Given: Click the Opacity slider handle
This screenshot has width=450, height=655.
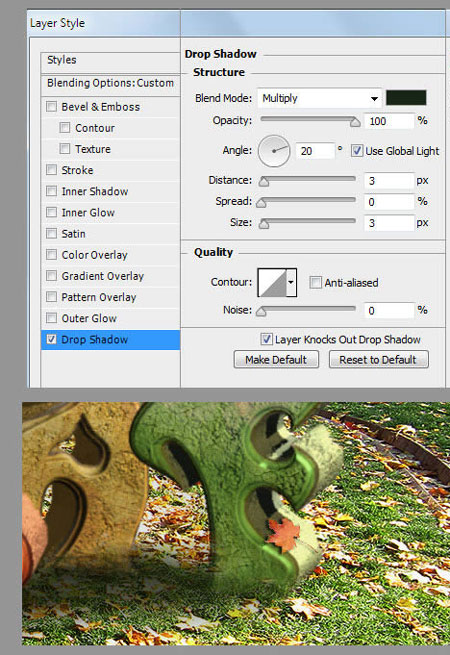Looking at the screenshot, I should [355, 122].
